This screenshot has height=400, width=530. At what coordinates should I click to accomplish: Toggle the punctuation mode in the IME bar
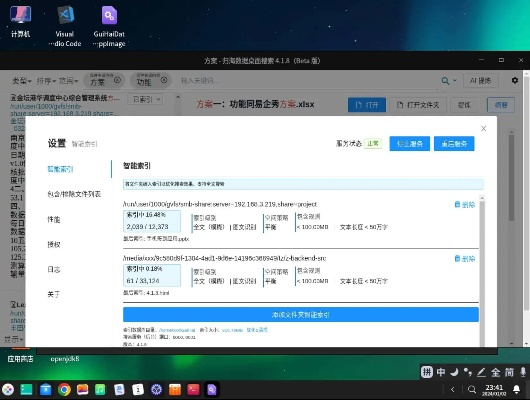(x=468, y=372)
